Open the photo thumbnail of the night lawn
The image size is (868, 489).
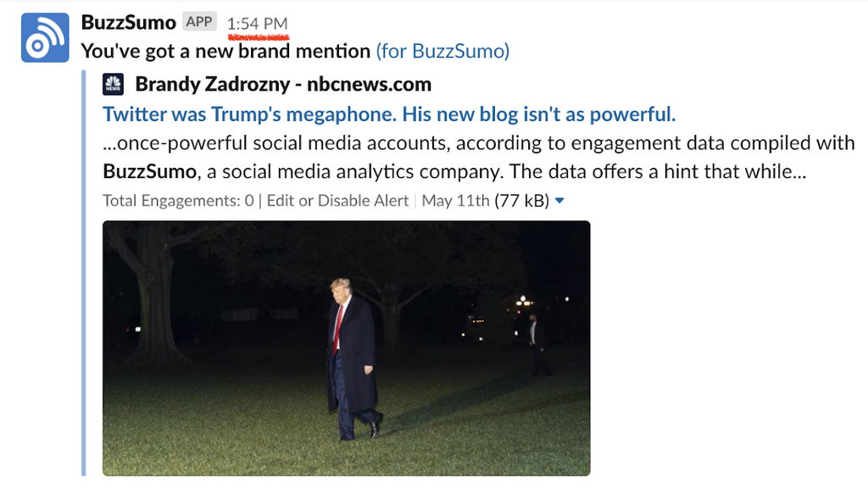pos(346,347)
